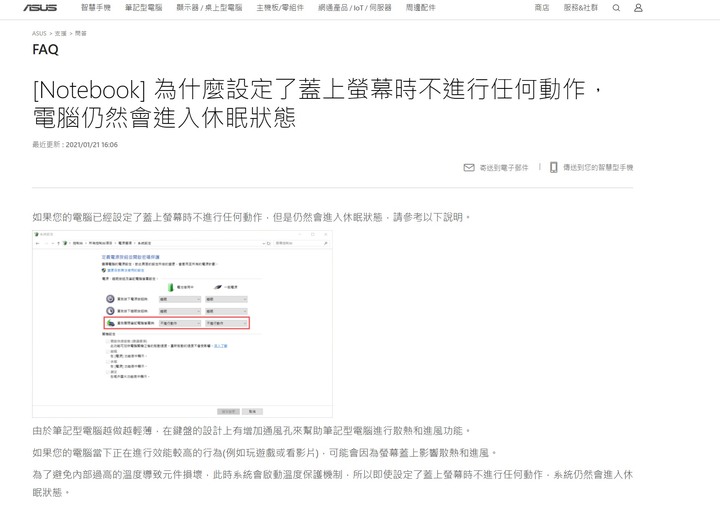Open the 筆記型電腦 menu
Viewport: 720px width, 505px height.
144,8
